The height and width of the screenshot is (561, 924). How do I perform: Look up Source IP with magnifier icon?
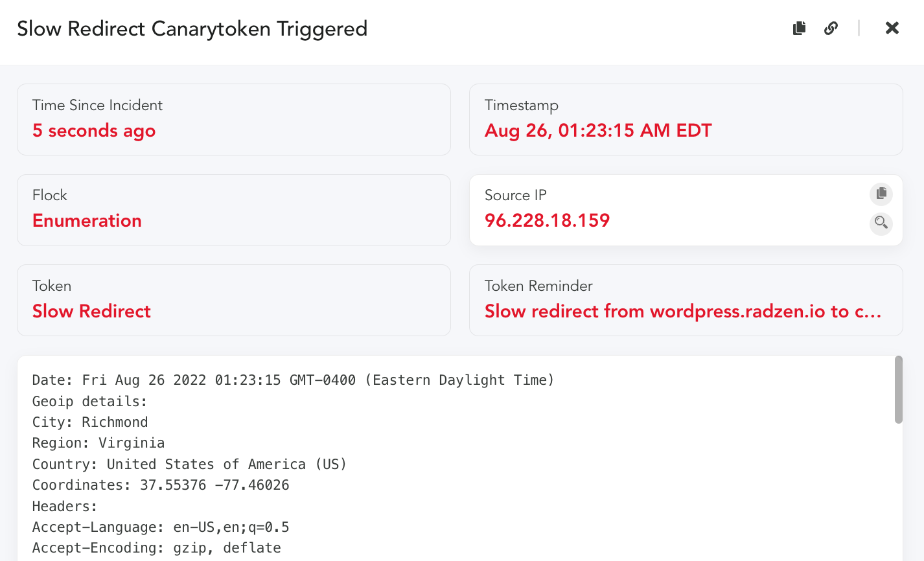point(881,223)
